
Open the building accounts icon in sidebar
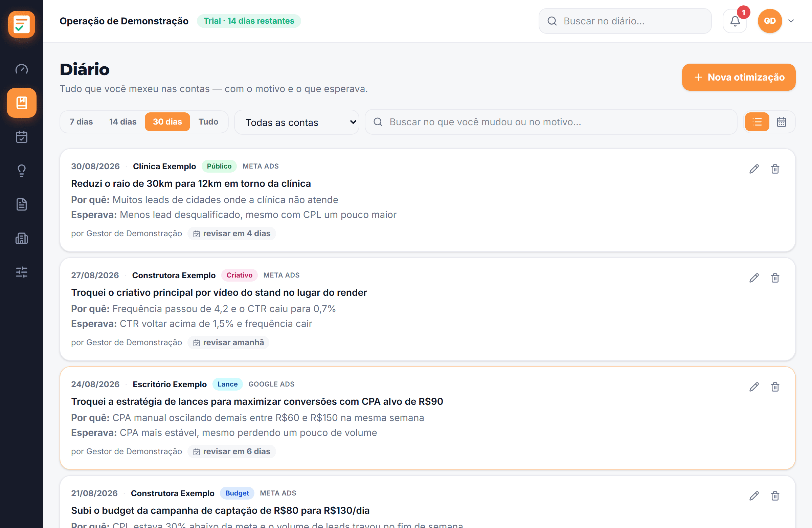[22, 238]
